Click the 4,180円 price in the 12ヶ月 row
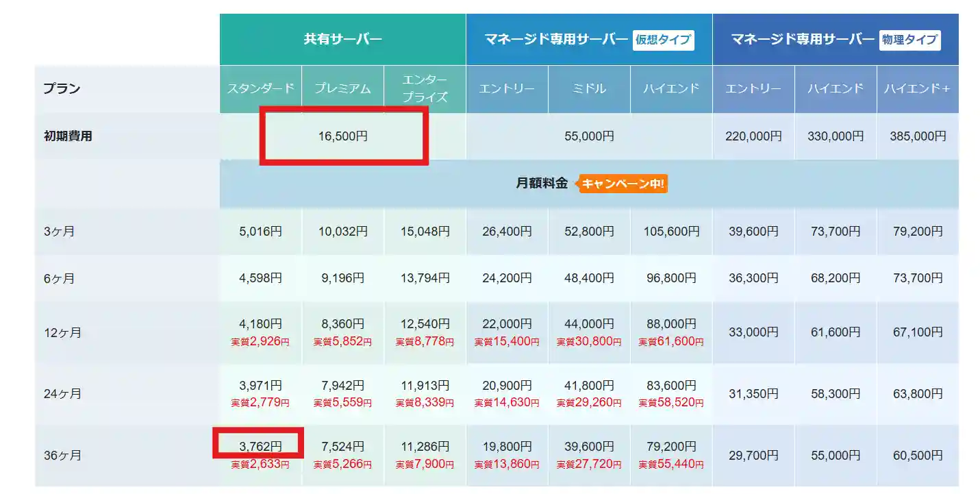This screenshot has width=980, height=494. click(x=260, y=324)
